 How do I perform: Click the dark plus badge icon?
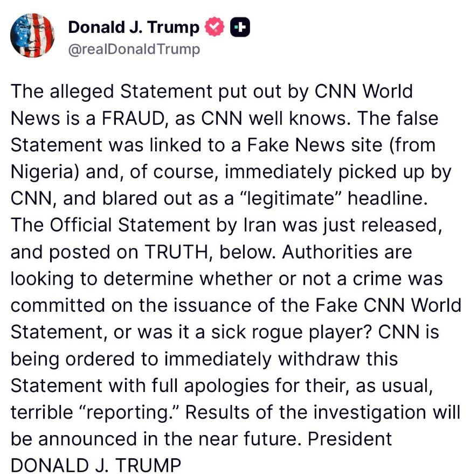click(240, 27)
